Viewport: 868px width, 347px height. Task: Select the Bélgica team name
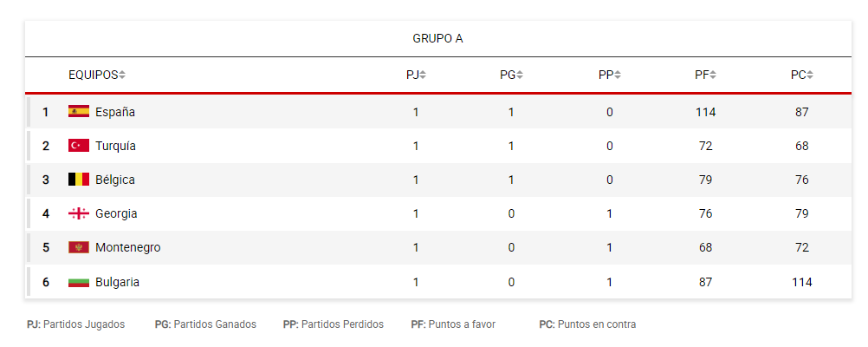115,180
